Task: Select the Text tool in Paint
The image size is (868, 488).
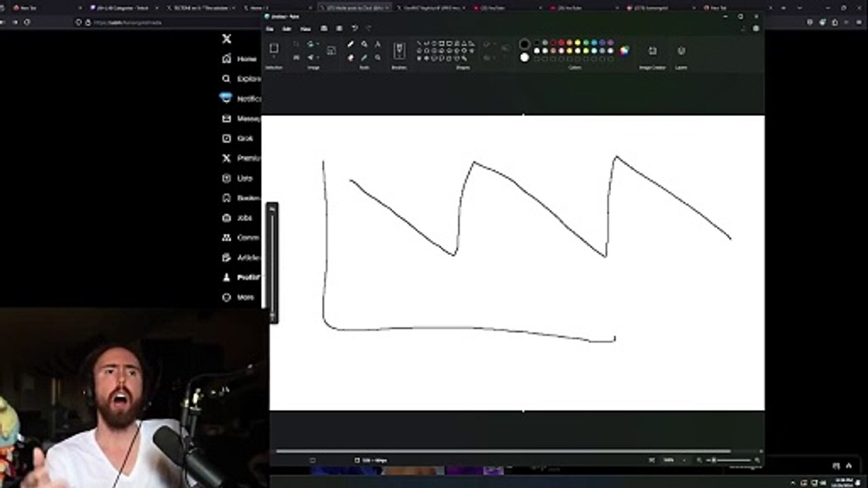Action: [378, 44]
